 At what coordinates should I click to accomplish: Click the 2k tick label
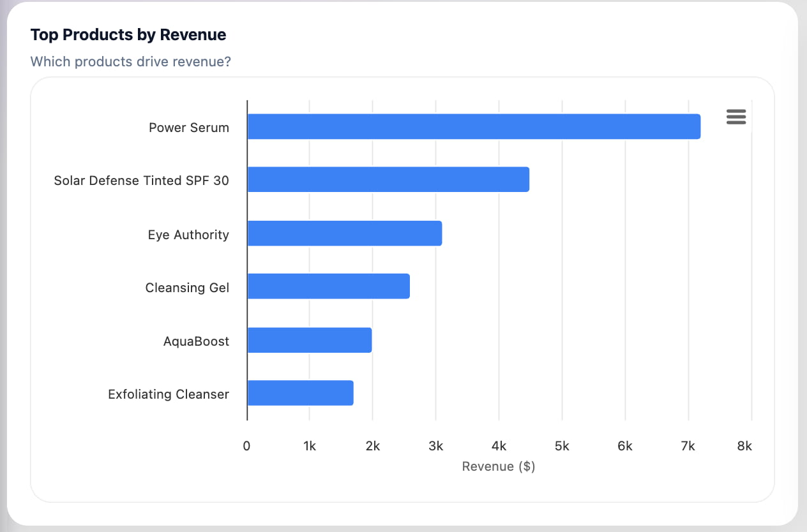pyautogui.click(x=373, y=446)
